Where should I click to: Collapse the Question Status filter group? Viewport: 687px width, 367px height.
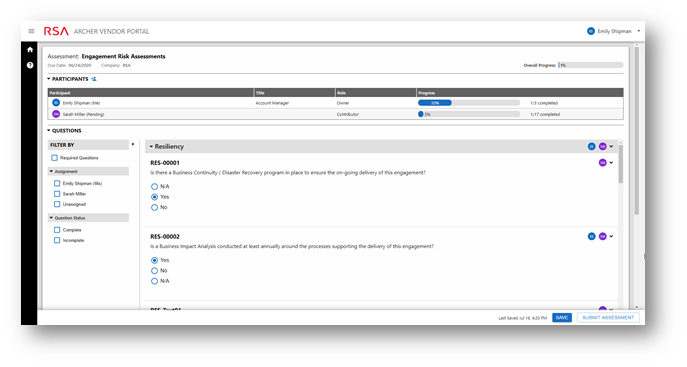click(x=51, y=218)
